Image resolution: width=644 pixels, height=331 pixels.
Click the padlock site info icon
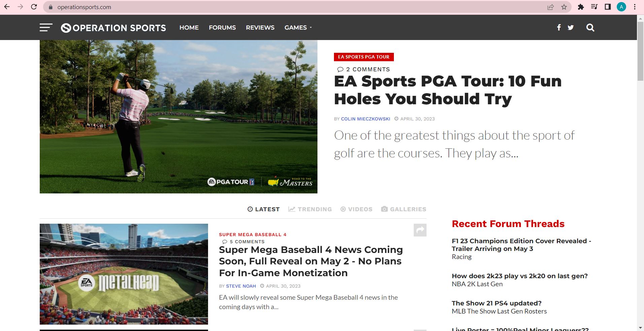pyautogui.click(x=51, y=7)
